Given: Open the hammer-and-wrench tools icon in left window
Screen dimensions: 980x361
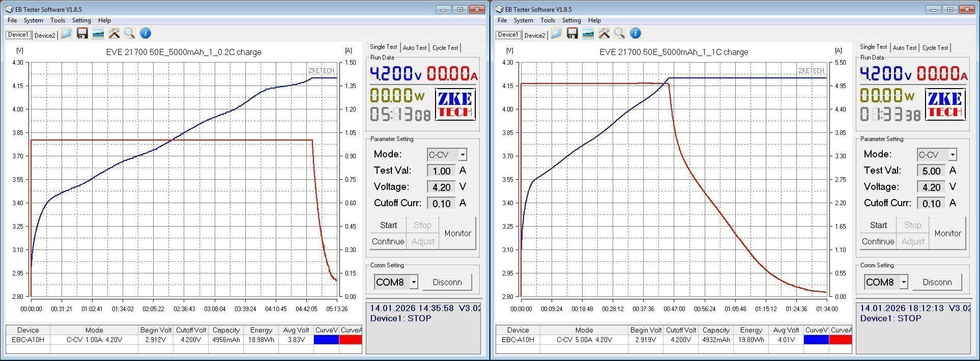Looking at the screenshot, I should pos(114,34).
